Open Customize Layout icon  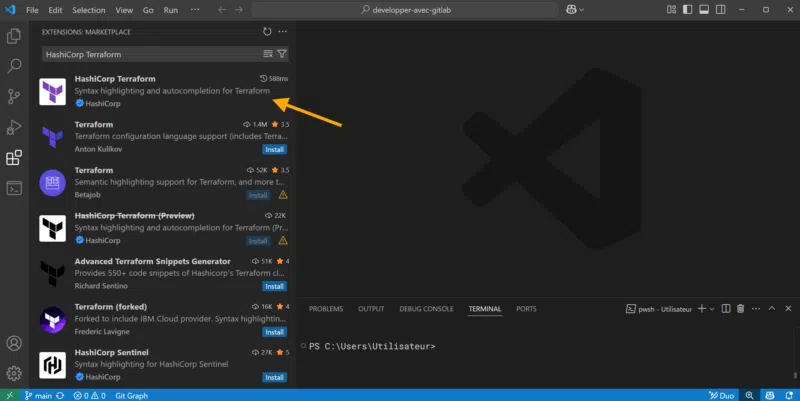point(671,10)
